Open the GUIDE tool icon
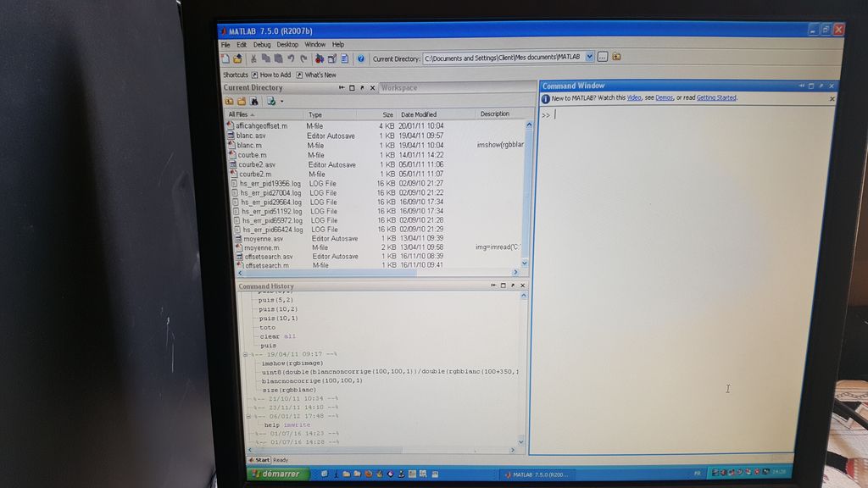The image size is (868, 488). [332, 58]
